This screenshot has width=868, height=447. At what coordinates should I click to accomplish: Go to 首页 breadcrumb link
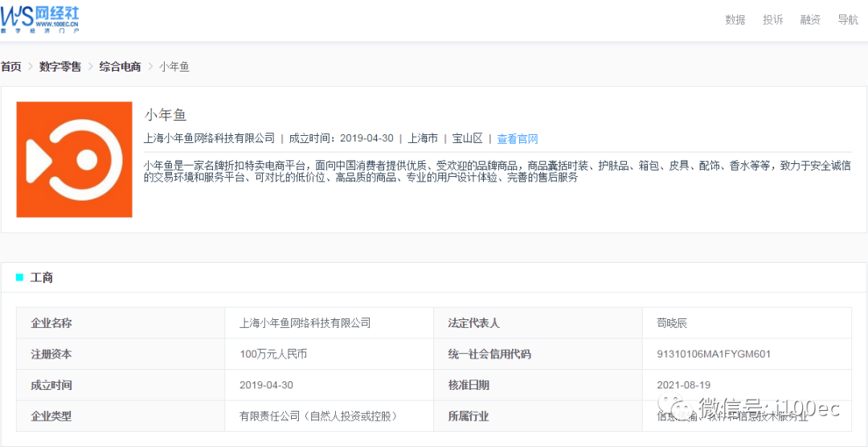coord(10,67)
